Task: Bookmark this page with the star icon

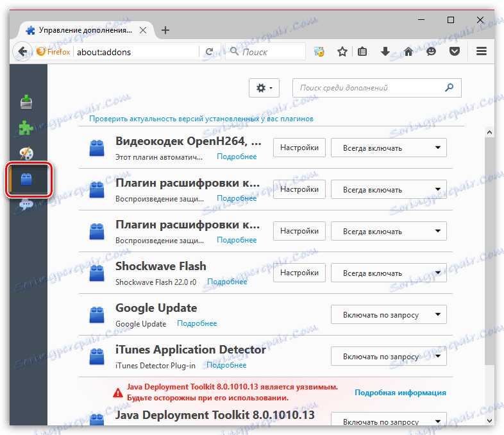Action: click(342, 51)
